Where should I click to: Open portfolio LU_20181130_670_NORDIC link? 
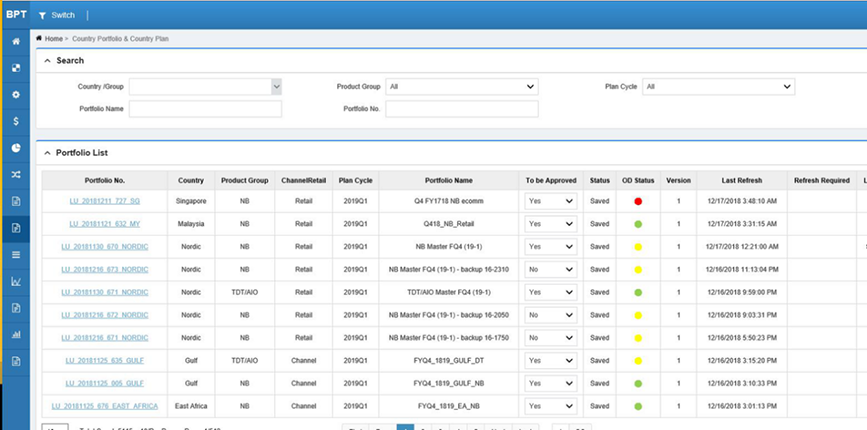coord(105,247)
